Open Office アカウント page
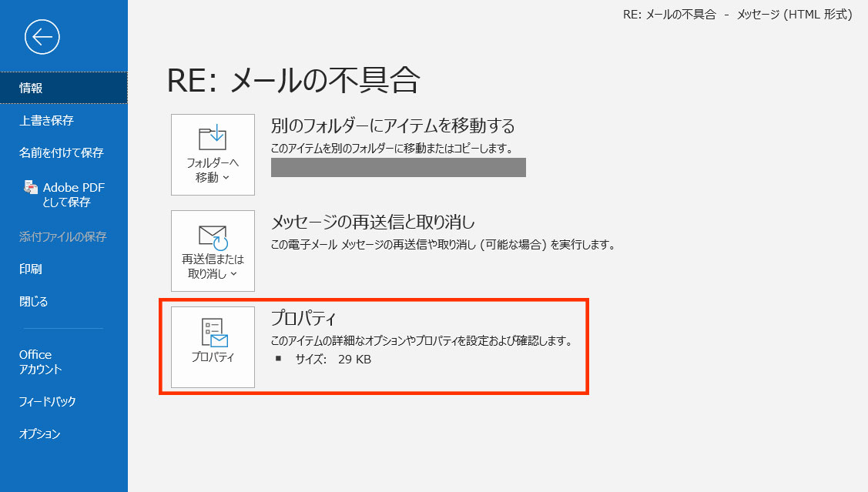Viewport: 868px width, 492px height. coord(40,362)
